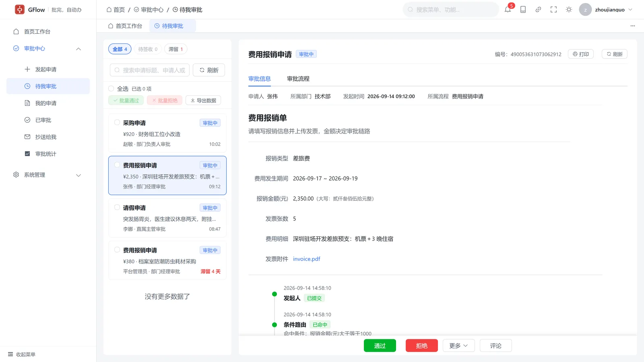Filter list by 滞留 1 tab
This screenshot has width=644, height=362.
tap(175, 49)
